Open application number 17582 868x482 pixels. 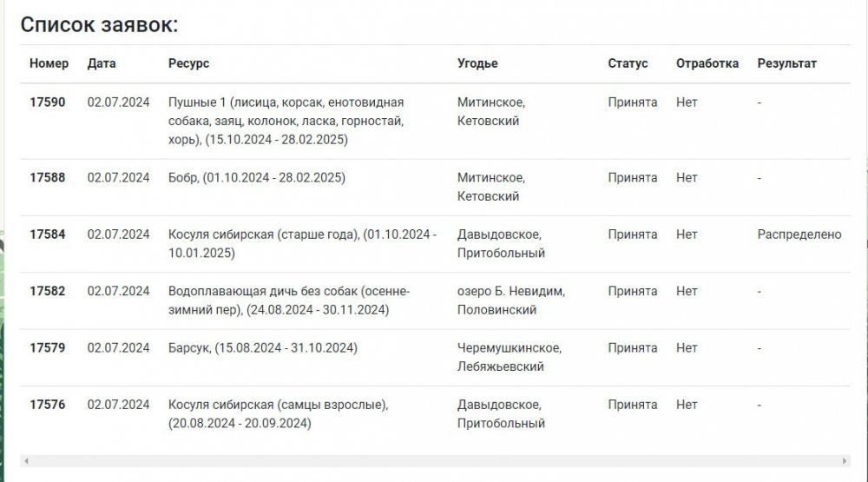tap(48, 291)
